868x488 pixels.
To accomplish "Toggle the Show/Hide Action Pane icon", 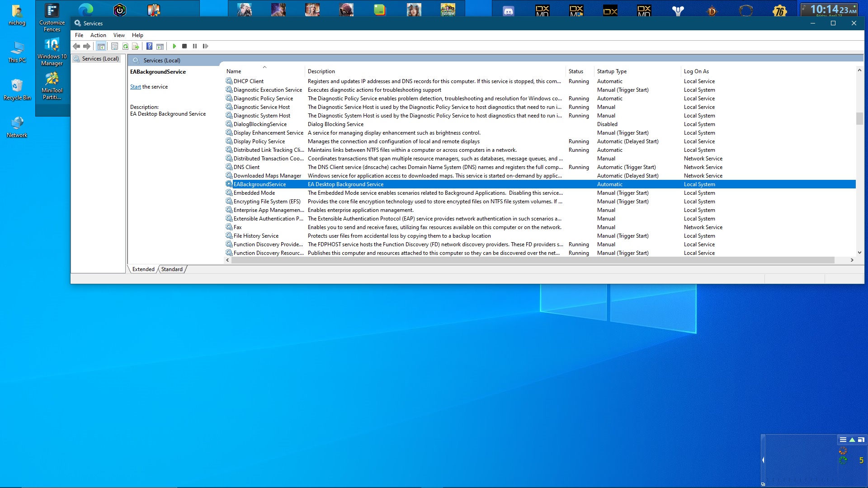I will coord(160,46).
